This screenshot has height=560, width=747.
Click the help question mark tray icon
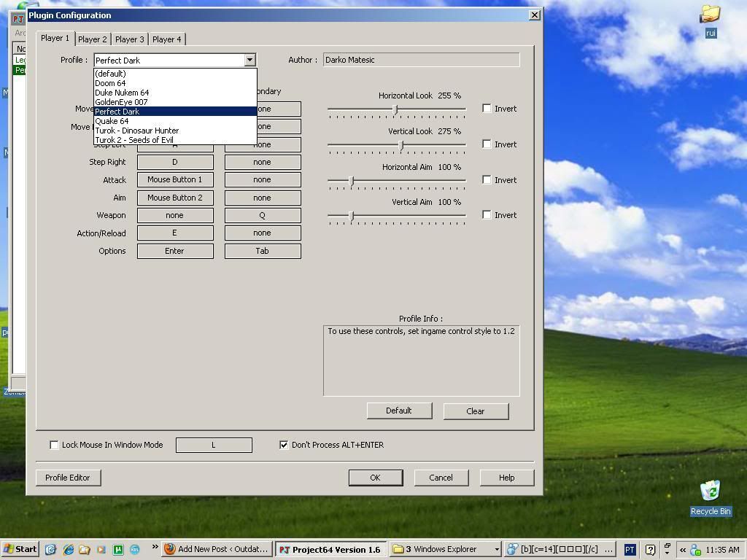pos(650,549)
